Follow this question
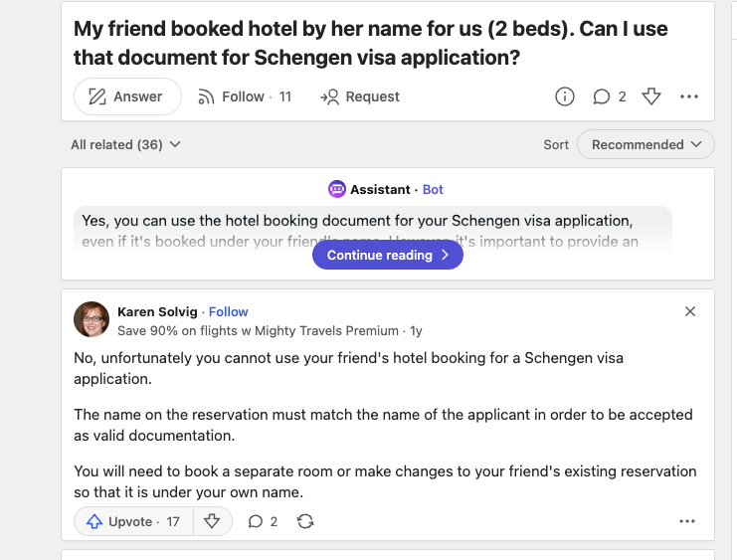This screenshot has height=560, width=737. pyautogui.click(x=243, y=96)
